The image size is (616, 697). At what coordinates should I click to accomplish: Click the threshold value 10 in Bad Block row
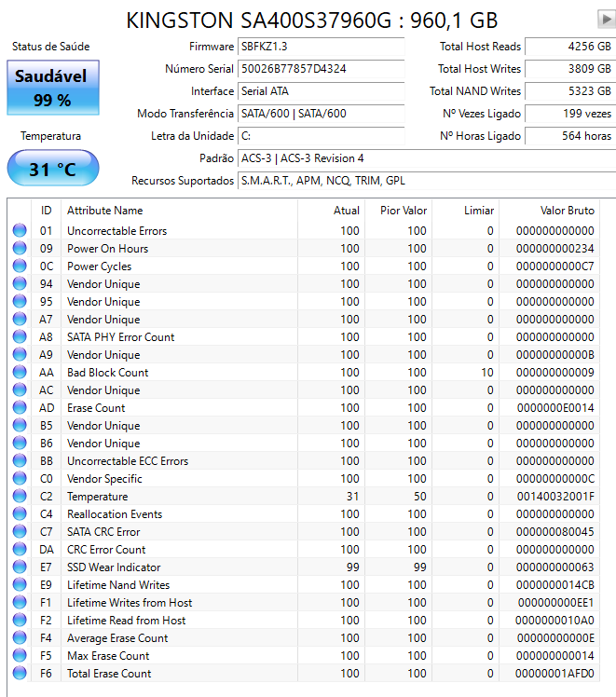(487, 373)
